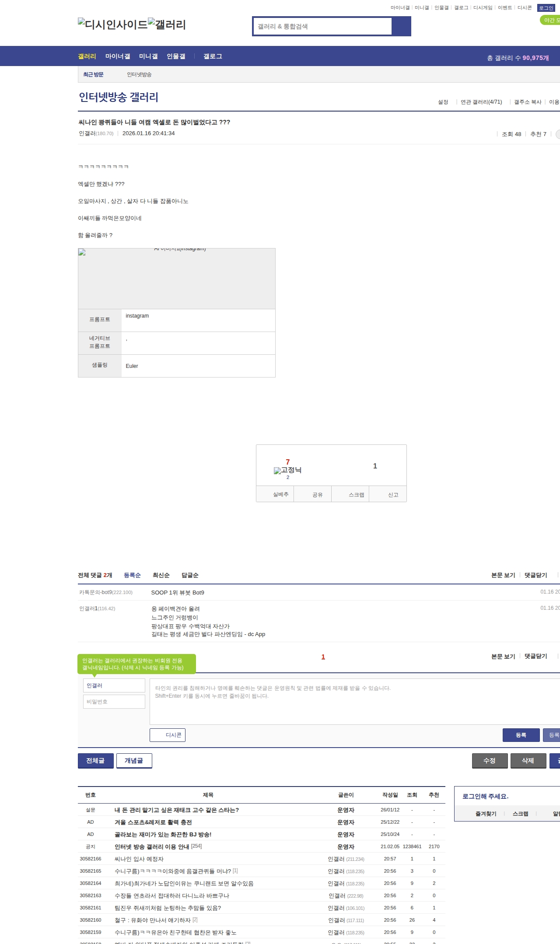Click the blue search submit button

pos(401,26)
